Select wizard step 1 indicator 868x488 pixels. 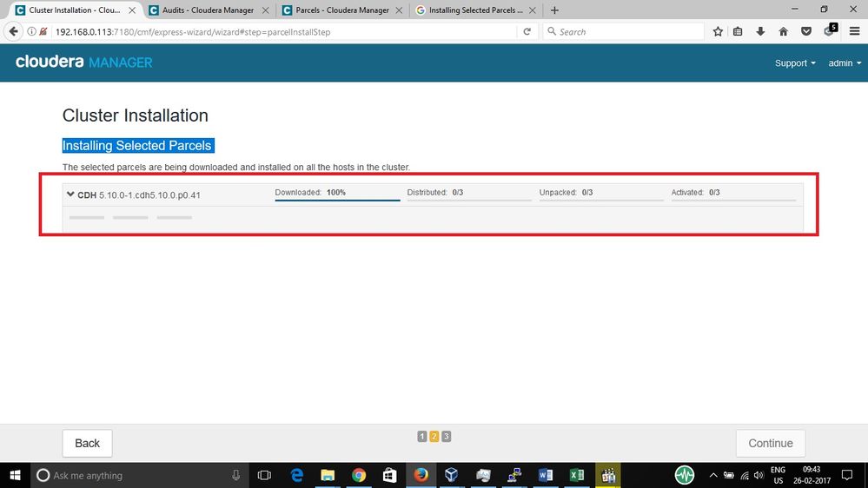pos(421,437)
